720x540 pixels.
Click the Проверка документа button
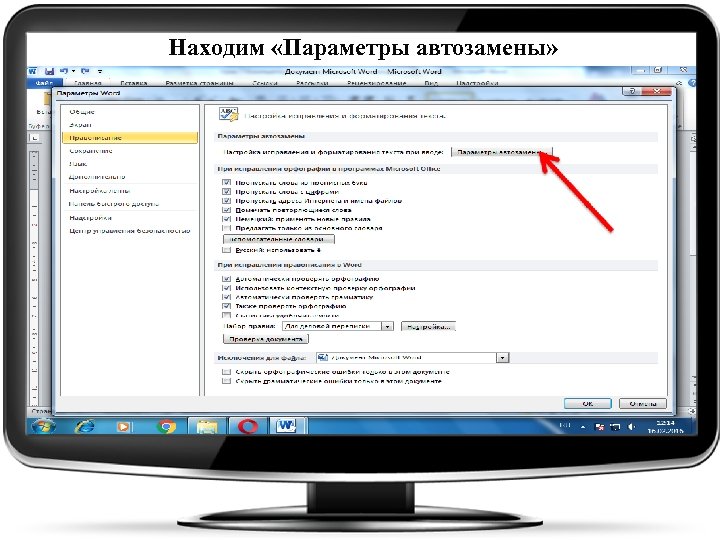266,339
